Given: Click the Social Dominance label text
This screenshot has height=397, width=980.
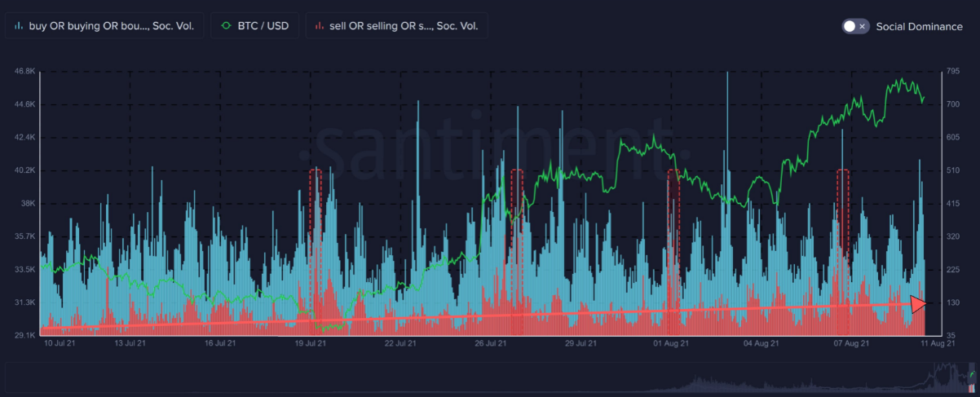Looking at the screenshot, I should (x=919, y=26).
